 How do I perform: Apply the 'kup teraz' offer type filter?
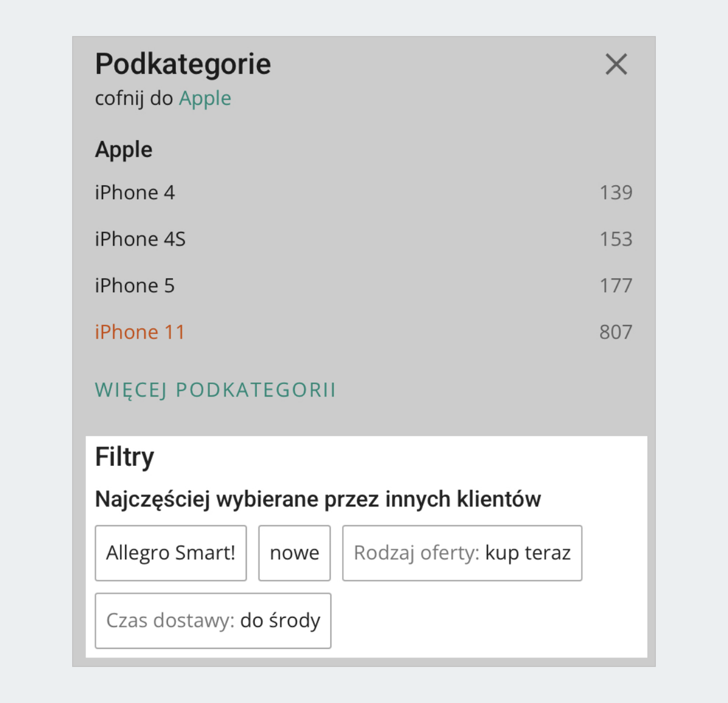coord(462,553)
